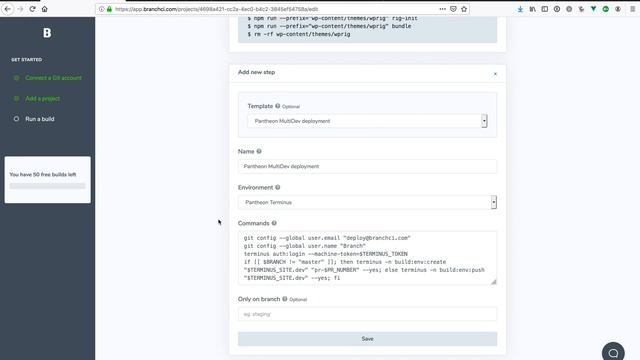This screenshot has width=640, height=360.
Task: Open the browser home page
Action: pyautogui.click(x=44, y=9)
